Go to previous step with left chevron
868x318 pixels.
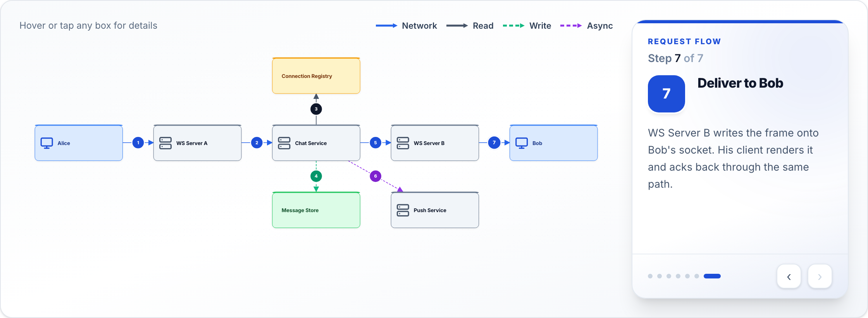pos(789,277)
